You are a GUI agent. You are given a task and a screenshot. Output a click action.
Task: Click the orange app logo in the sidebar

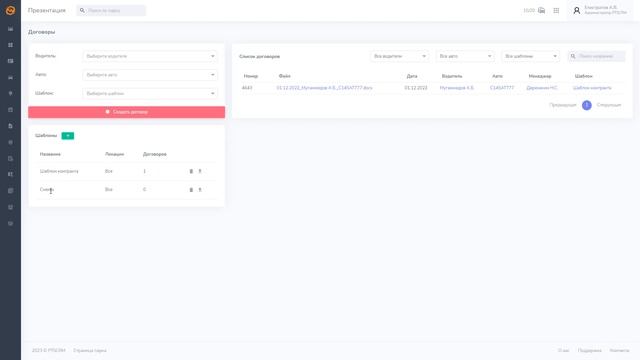point(10,10)
